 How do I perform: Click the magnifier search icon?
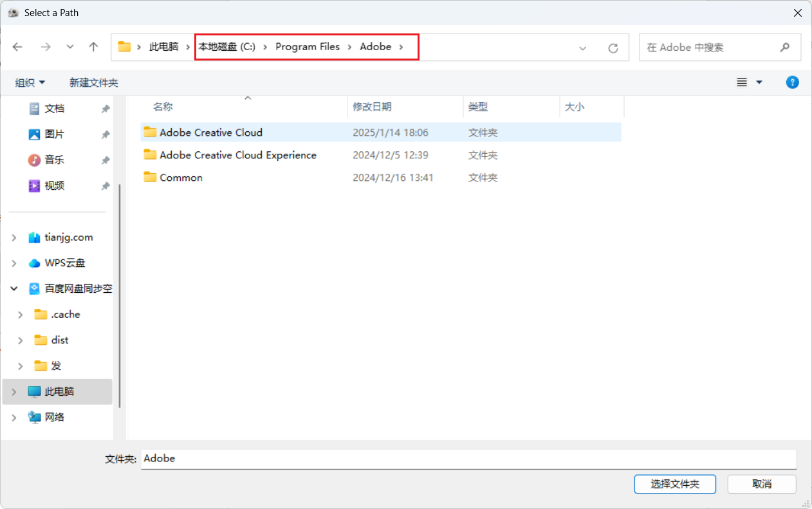pos(784,47)
